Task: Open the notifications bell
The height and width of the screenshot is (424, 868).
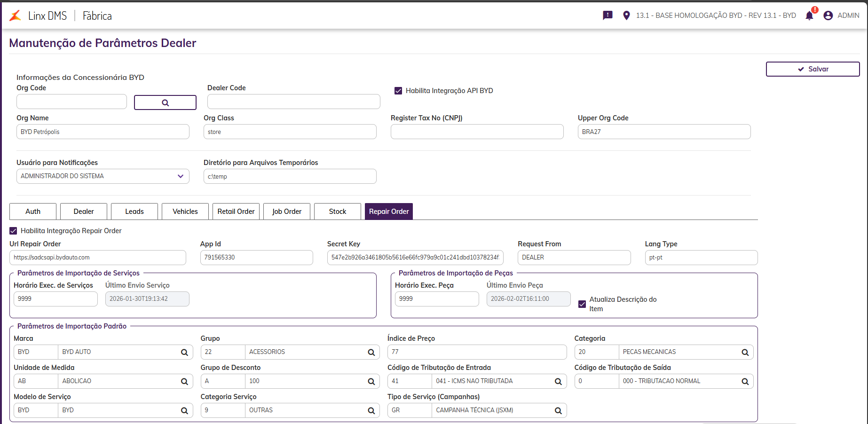Action: [809, 16]
